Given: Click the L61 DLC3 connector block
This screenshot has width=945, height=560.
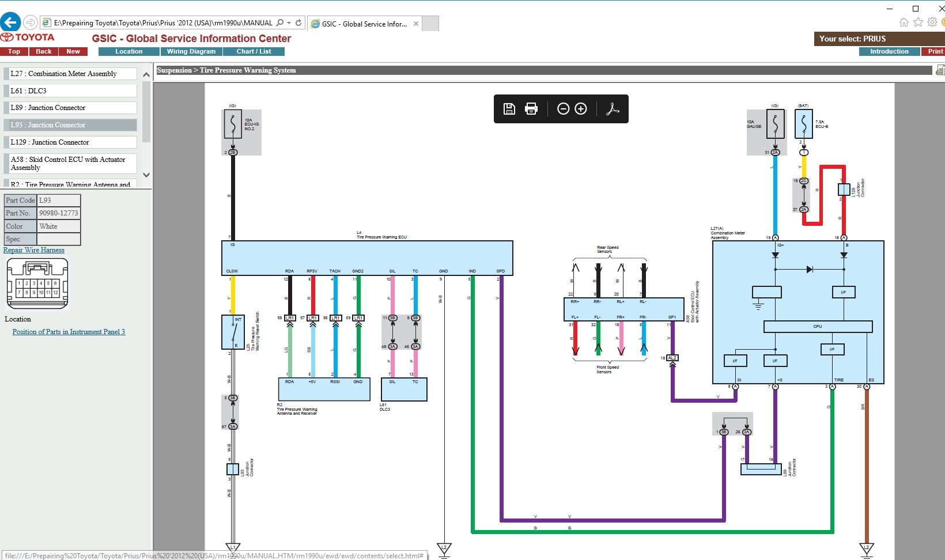Looking at the screenshot, I should pyautogui.click(x=404, y=389).
